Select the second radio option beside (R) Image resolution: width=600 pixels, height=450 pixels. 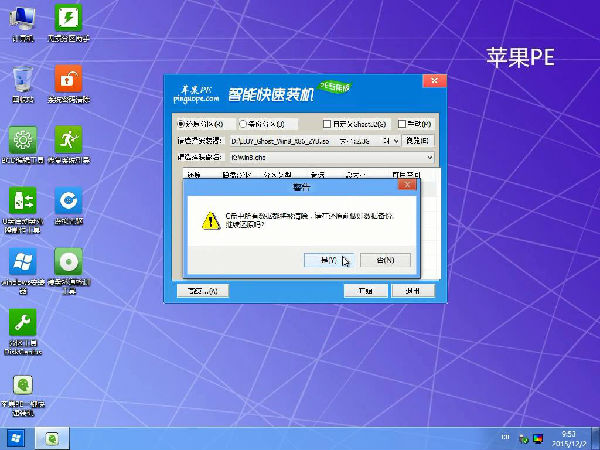coord(243,124)
